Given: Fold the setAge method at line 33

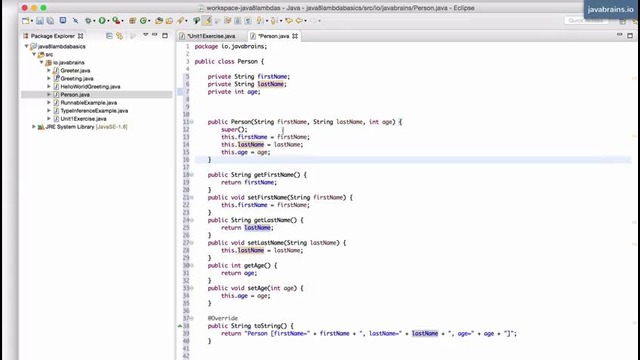Looking at the screenshot, I should [192, 288].
